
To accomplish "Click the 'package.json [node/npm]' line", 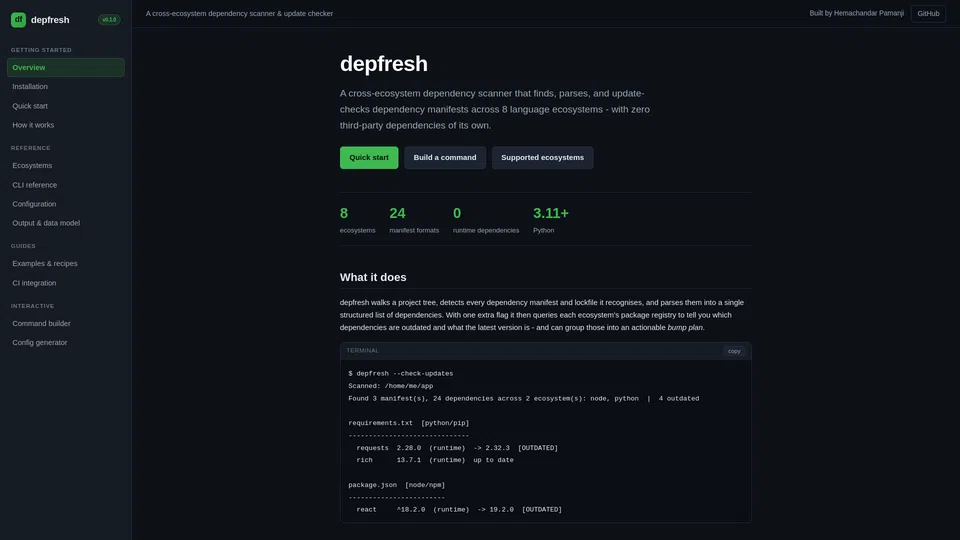I will [397, 485].
